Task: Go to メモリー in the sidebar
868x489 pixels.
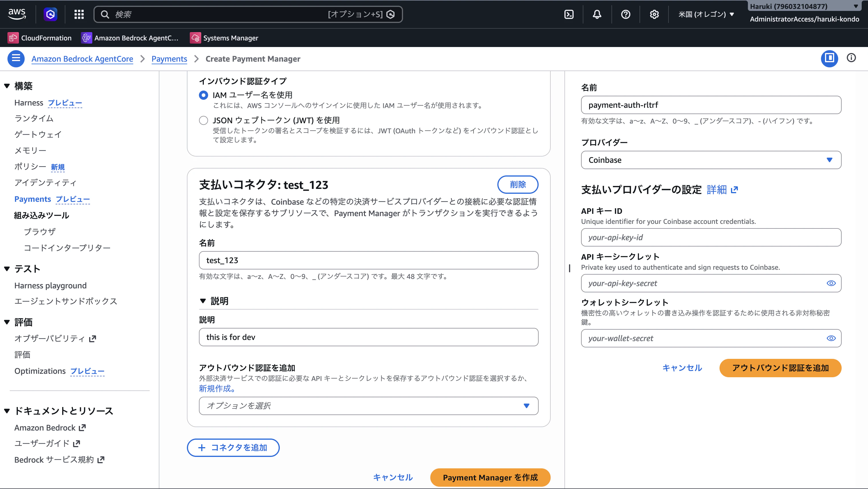Action: tap(30, 150)
